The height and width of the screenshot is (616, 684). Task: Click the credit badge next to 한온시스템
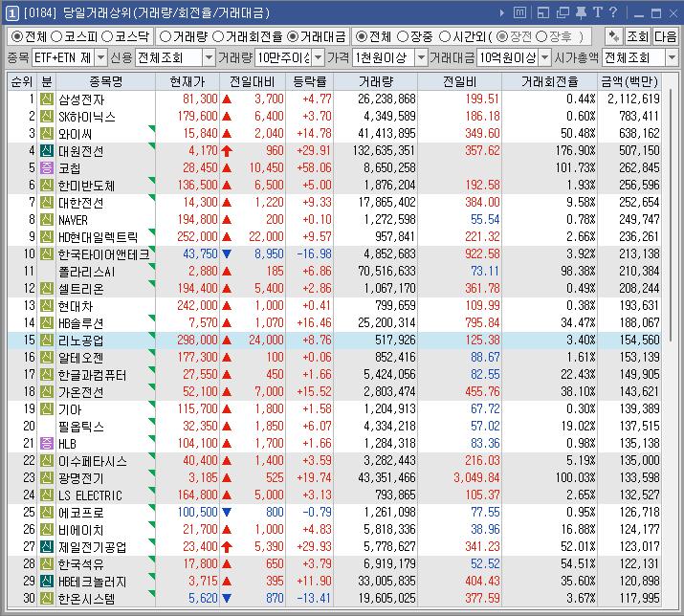click(x=47, y=599)
